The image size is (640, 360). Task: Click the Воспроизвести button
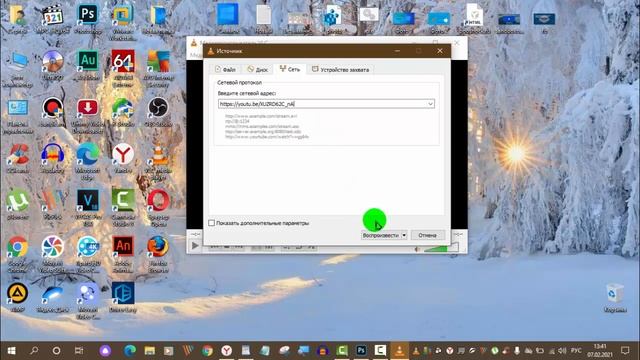(381, 235)
